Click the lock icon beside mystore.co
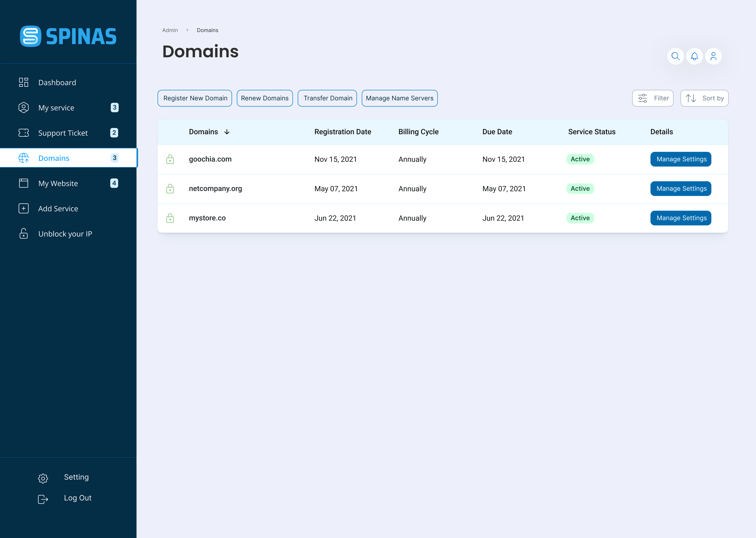Screen dimensions: 756x538 pos(170,218)
